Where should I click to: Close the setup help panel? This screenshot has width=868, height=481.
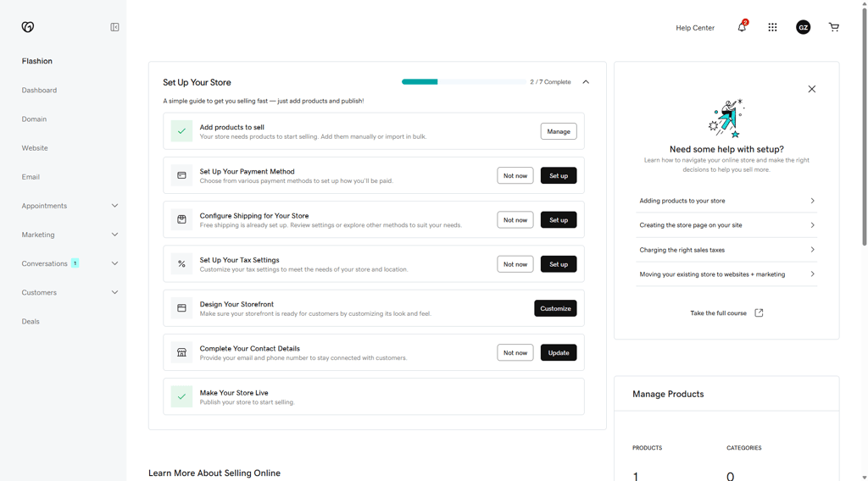click(811, 89)
